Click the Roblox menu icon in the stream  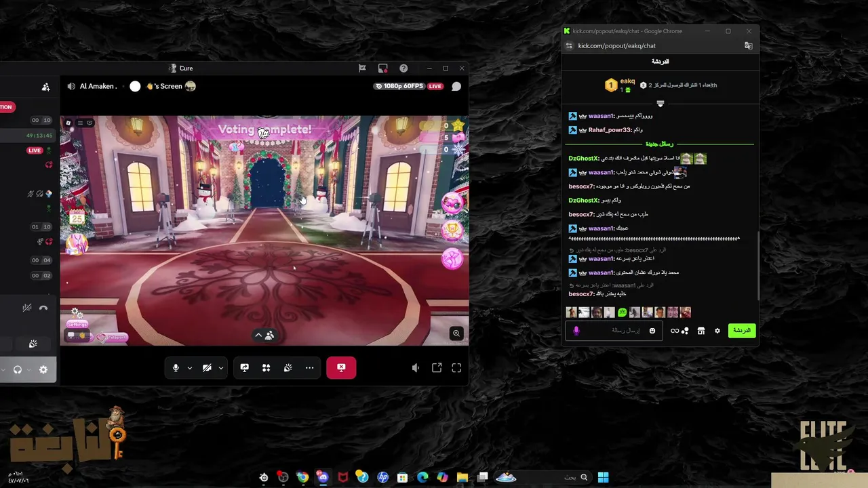click(68, 123)
